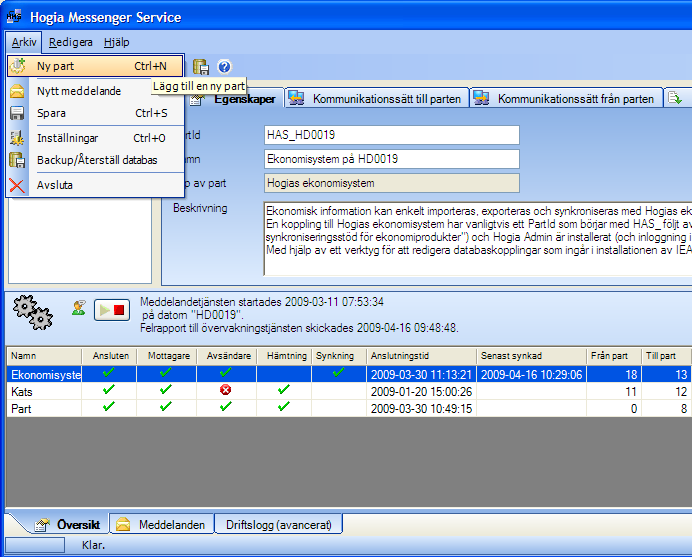Select Spara in the Arkiv menu
The height and width of the screenshot is (557, 692).
(95, 113)
